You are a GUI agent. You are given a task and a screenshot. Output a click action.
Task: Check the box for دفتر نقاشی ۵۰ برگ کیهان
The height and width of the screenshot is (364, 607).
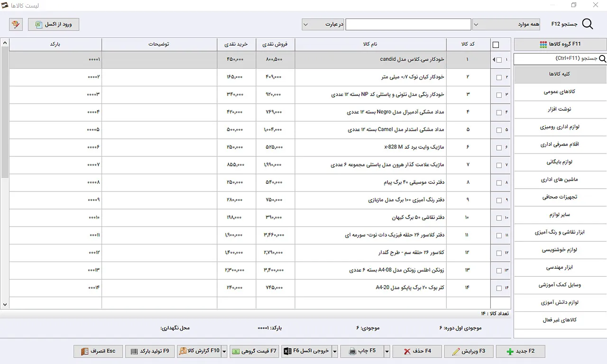point(499,218)
